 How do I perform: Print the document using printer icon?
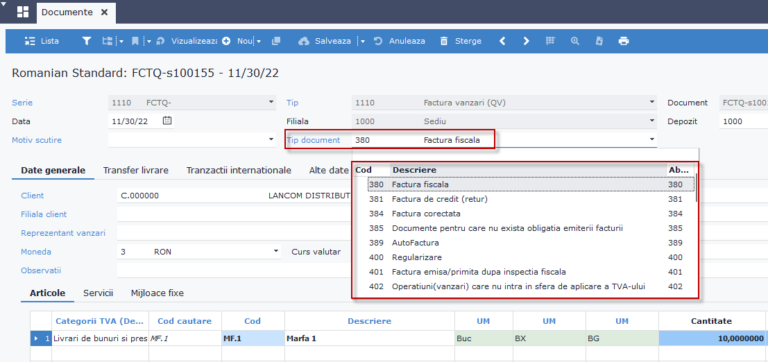(624, 41)
